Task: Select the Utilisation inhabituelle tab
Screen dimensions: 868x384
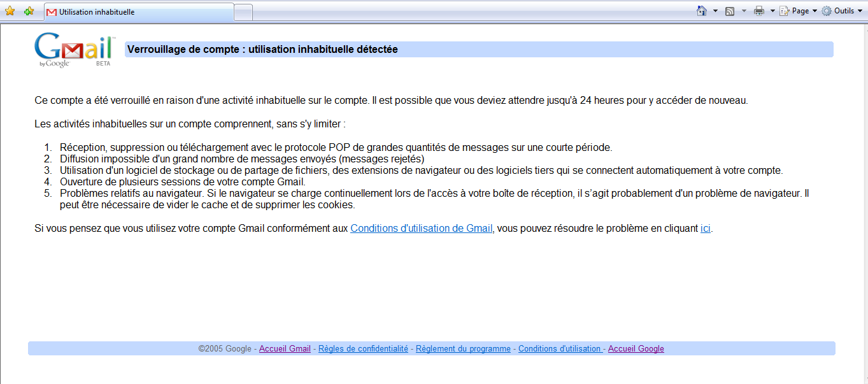Action: (138, 12)
